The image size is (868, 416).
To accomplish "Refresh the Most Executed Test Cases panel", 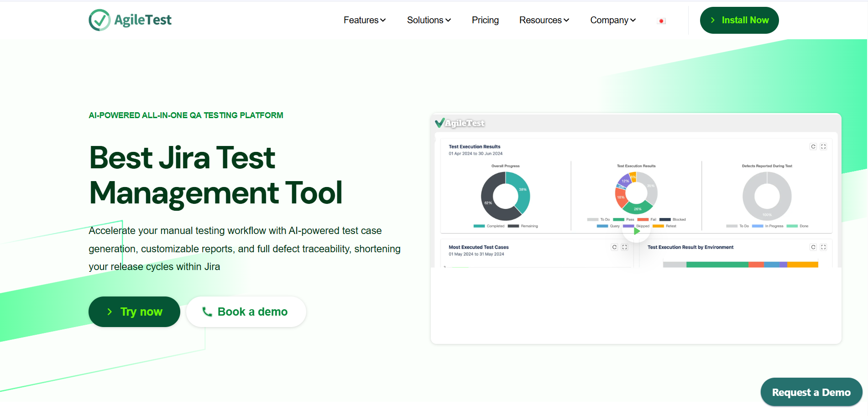I will [614, 247].
